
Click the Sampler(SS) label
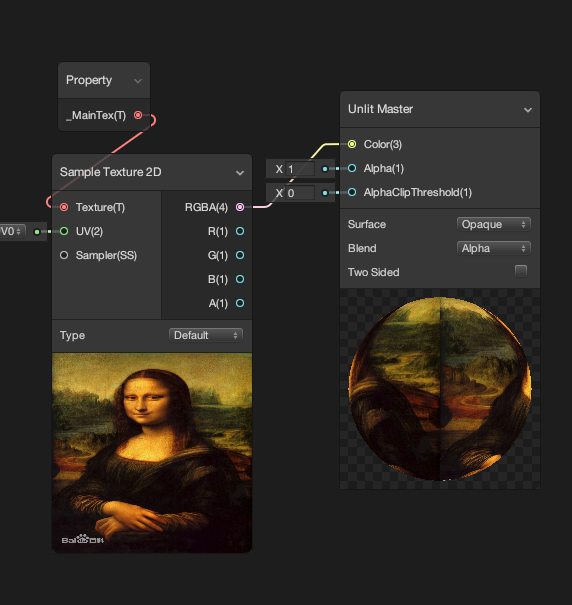coord(106,255)
